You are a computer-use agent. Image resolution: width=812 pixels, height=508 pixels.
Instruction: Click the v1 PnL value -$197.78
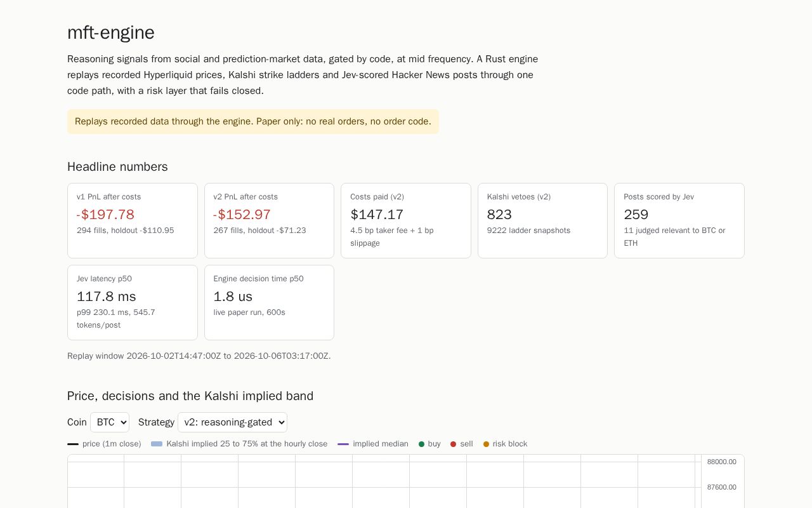[105, 215]
